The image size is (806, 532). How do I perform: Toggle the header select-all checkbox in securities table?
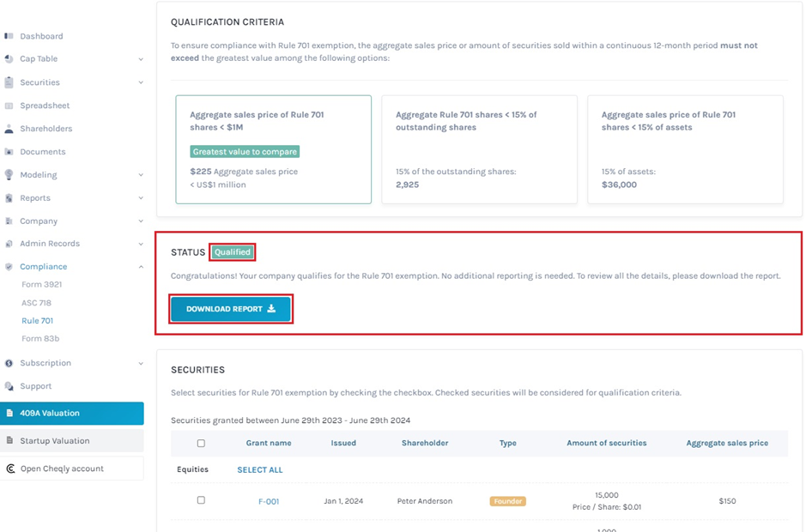point(201,443)
